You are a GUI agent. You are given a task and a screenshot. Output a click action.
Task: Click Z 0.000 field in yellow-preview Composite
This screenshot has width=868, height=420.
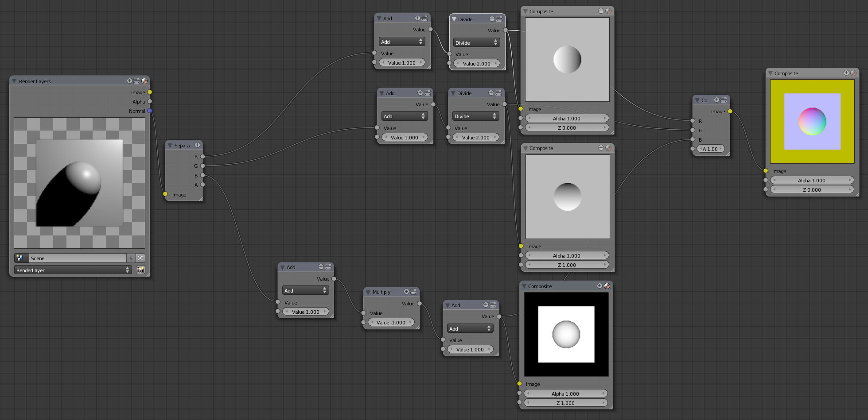pos(812,190)
